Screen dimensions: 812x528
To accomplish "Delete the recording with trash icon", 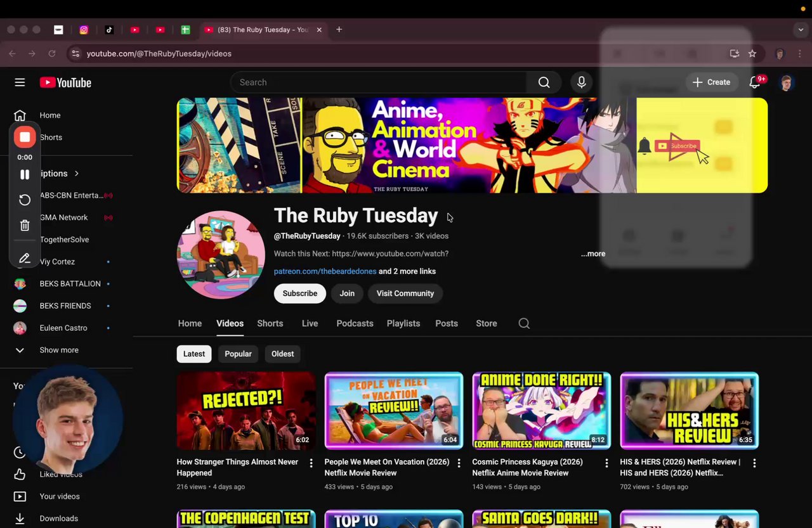I will (x=25, y=225).
